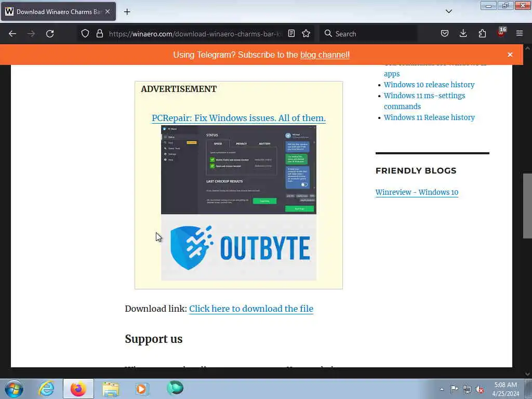The image size is (532, 399).
Task: Click the Firefox taskbar icon
Action: (78, 389)
